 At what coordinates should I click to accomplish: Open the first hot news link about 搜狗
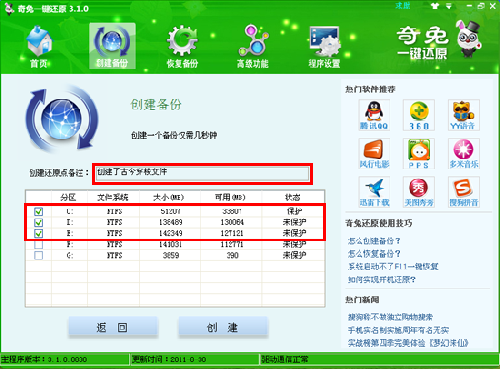coord(390,317)
